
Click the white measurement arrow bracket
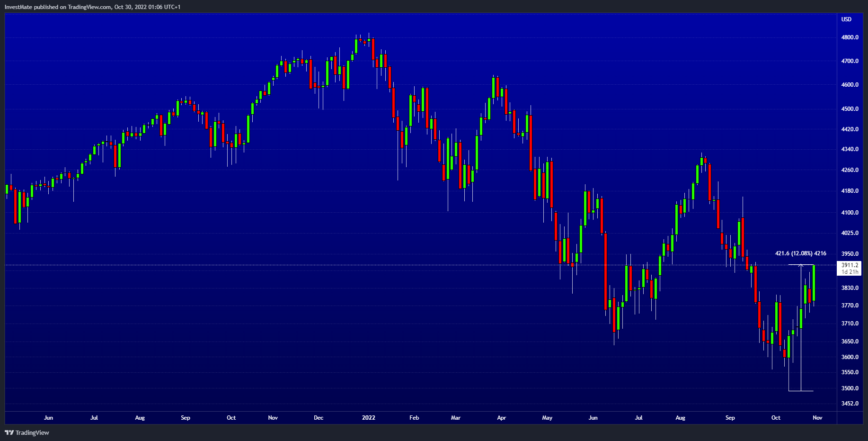click(801, 328)
